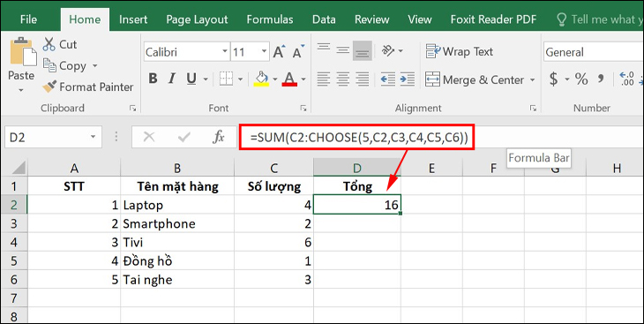
Task: Open the Foxit Reader PDF tab
Action: pyautogui.click(x=493, y=19)
